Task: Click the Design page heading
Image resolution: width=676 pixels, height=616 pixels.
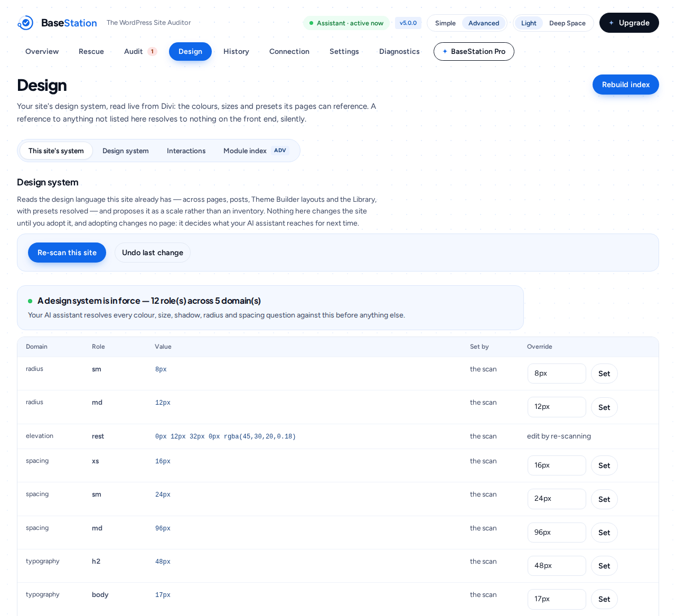Action: click(42, 85)
